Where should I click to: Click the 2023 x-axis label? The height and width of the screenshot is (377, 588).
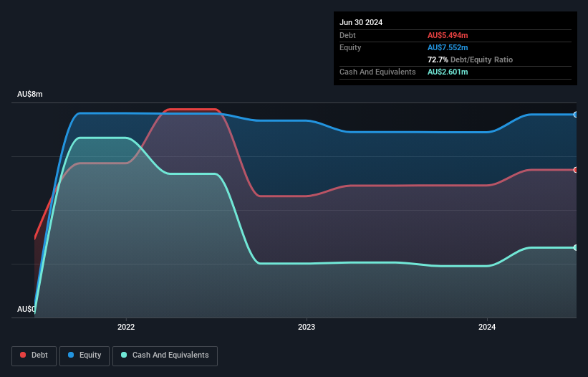pos(307,327)
